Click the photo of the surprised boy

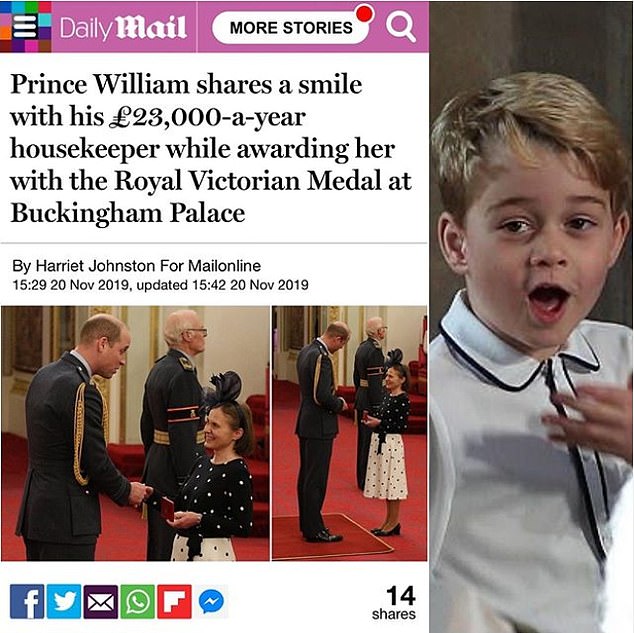pos(531,316)
